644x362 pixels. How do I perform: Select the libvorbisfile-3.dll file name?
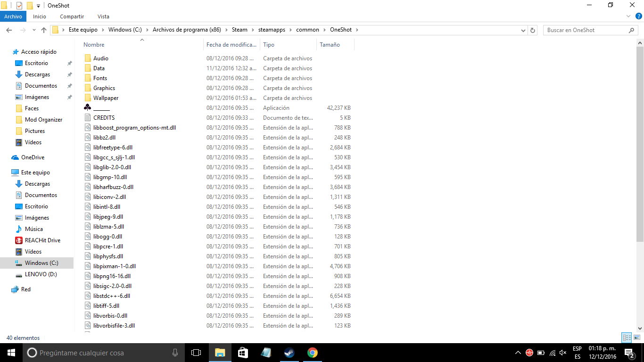tap(114, 326)
